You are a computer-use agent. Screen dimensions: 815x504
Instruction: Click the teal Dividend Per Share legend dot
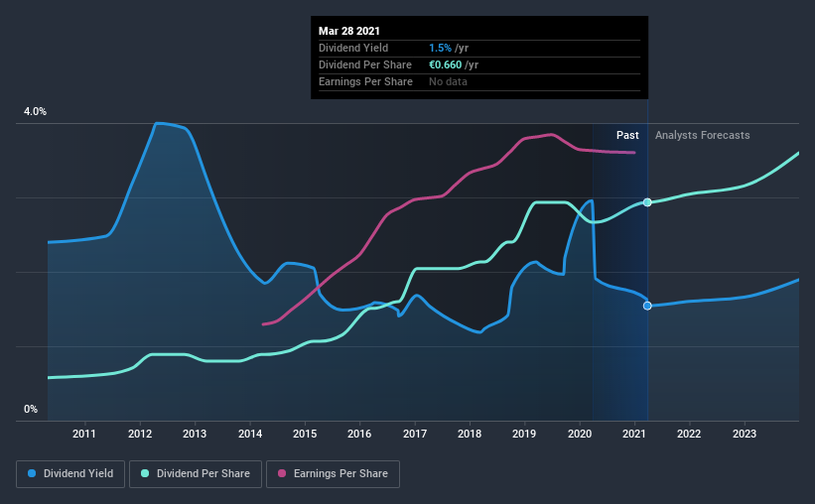[145, 473]
